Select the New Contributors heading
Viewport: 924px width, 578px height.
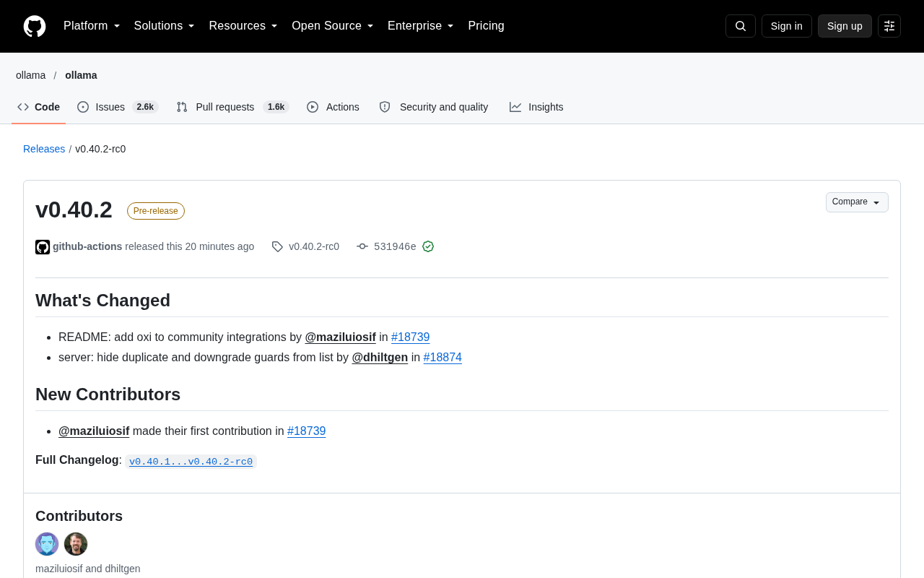pyautogui.click(x=108, y=394)
